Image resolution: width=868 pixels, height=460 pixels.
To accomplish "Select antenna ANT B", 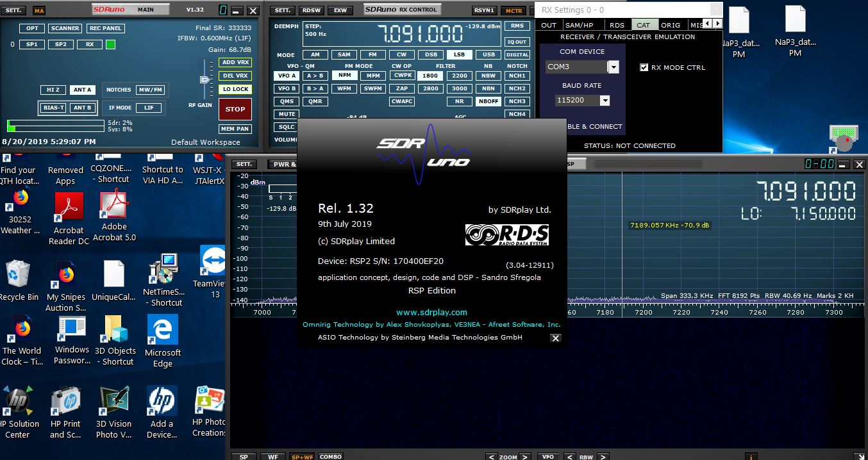I will coord(82,108).
